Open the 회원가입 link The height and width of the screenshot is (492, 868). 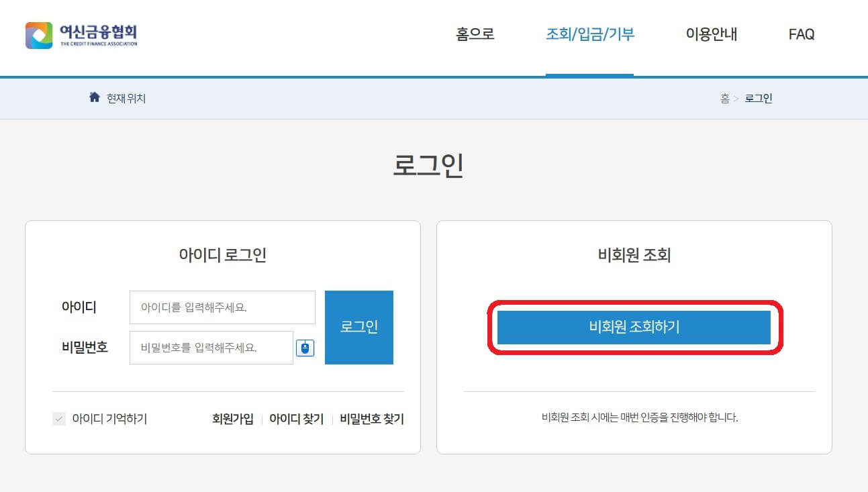point(233,419)
